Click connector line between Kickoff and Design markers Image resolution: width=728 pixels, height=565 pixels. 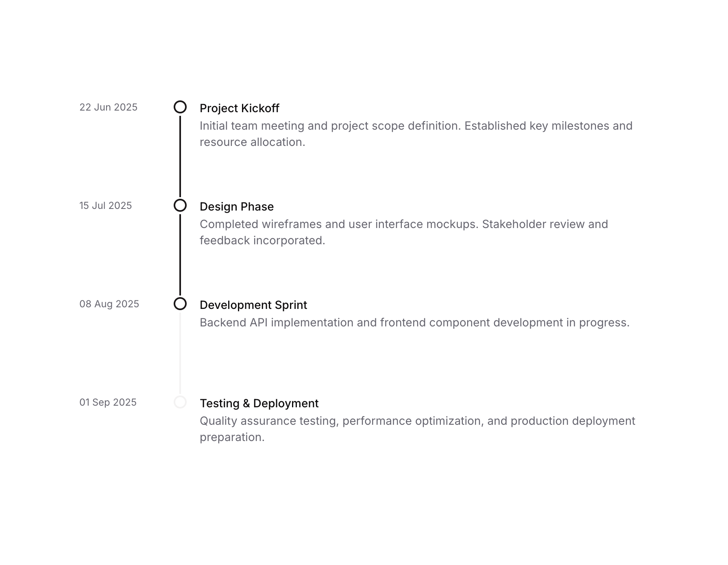pyautogui.click(x=180, y=156)
